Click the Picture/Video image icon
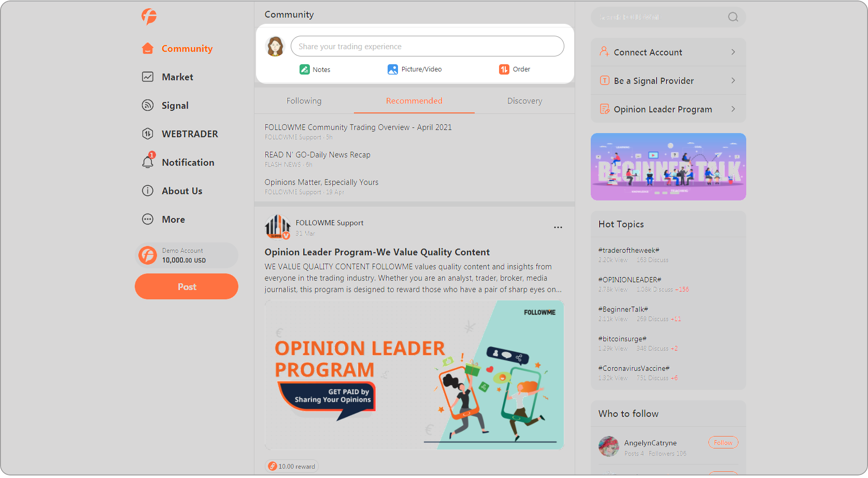The height and width of the screenshot is (478, 868). (393, 69)
